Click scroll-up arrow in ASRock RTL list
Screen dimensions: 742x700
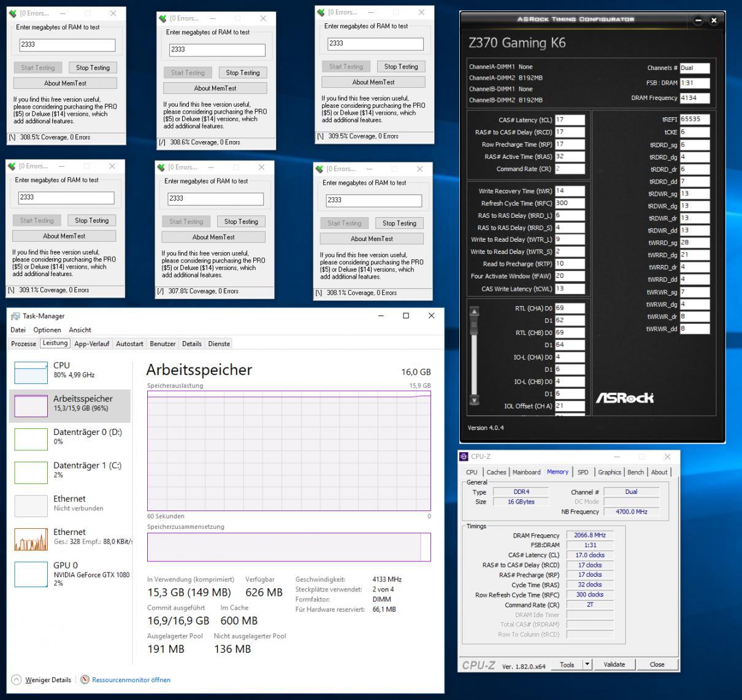[x=474, y=312]
